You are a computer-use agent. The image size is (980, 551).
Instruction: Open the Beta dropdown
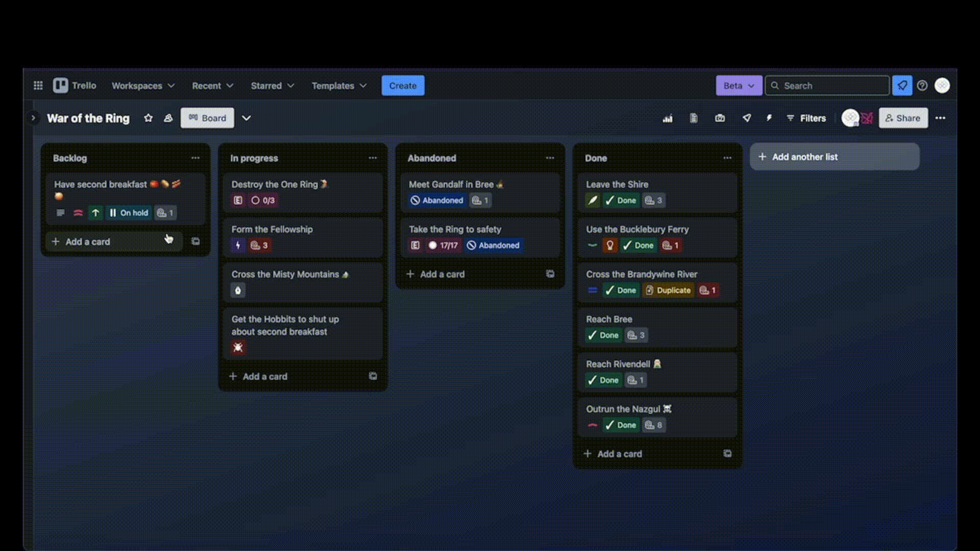(738, 86)
